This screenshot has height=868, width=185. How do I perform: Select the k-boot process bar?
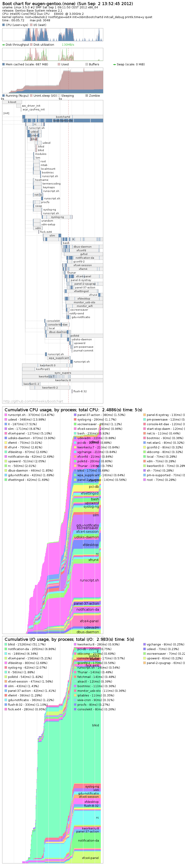12,102
